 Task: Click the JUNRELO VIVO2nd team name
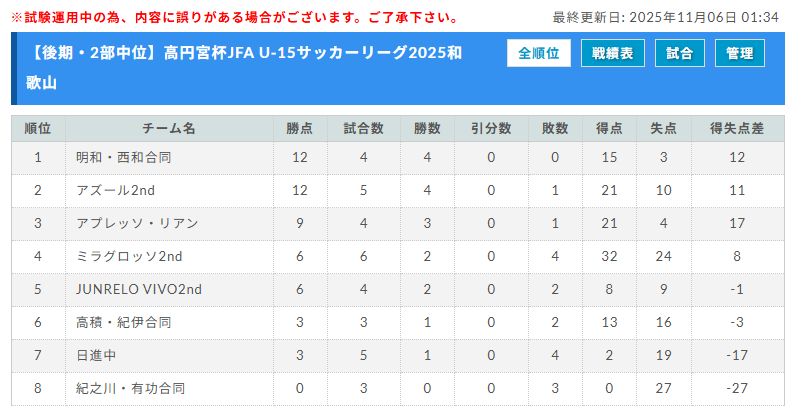pyautogui.click(x=139, y=289)
